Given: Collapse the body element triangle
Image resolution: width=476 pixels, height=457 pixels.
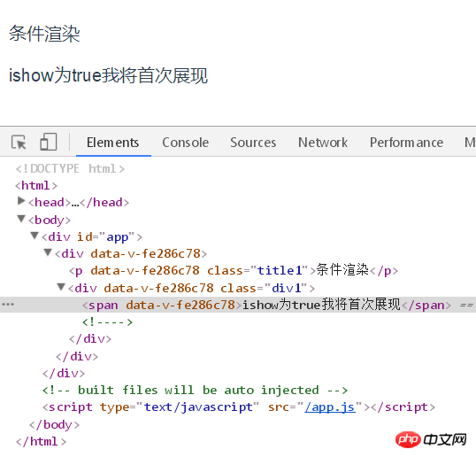Looking at the screenshot, I should pyautogui.click(x=21, y=219).
